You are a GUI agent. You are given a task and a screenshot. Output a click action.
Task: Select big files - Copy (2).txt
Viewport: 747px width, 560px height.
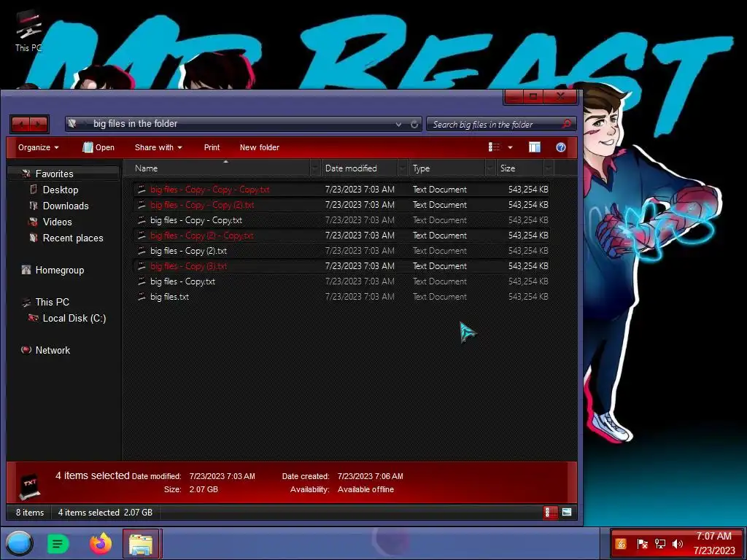(x=341, y=251)
